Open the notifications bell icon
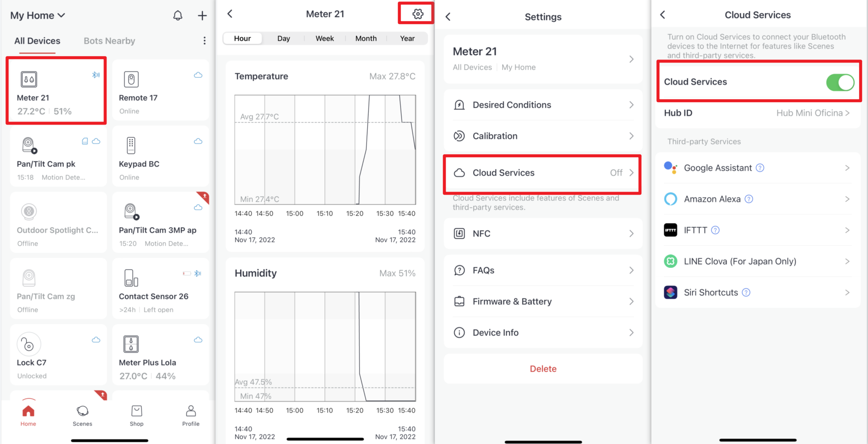This screenshot has height=444, width=868. pos(178,16)
